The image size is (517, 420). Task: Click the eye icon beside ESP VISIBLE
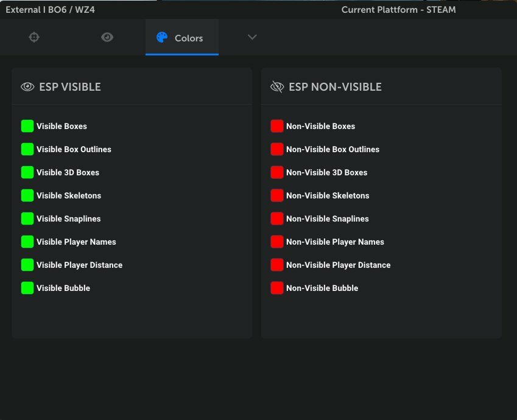27,86
